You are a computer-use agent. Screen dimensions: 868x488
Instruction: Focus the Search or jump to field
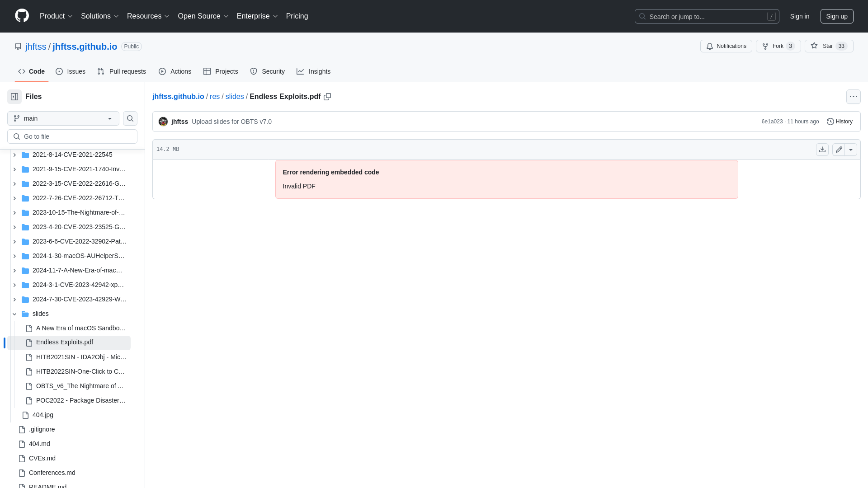[x=707, y=16]
